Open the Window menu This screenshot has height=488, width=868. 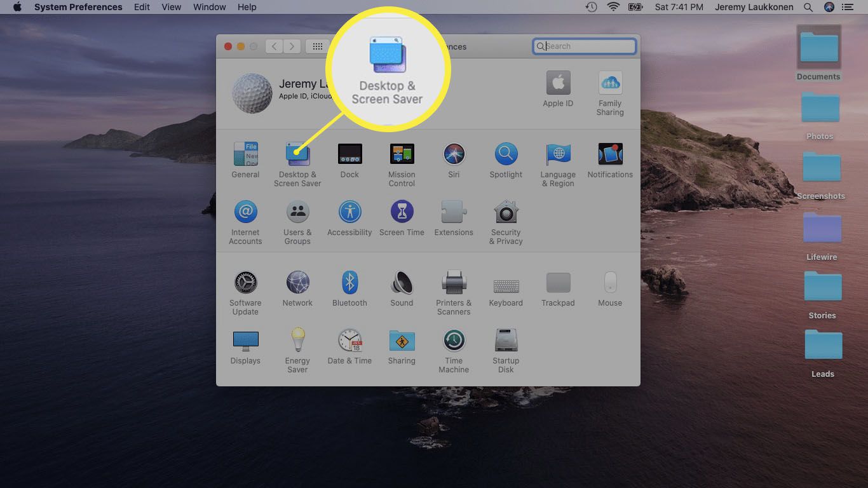(209, 7)
